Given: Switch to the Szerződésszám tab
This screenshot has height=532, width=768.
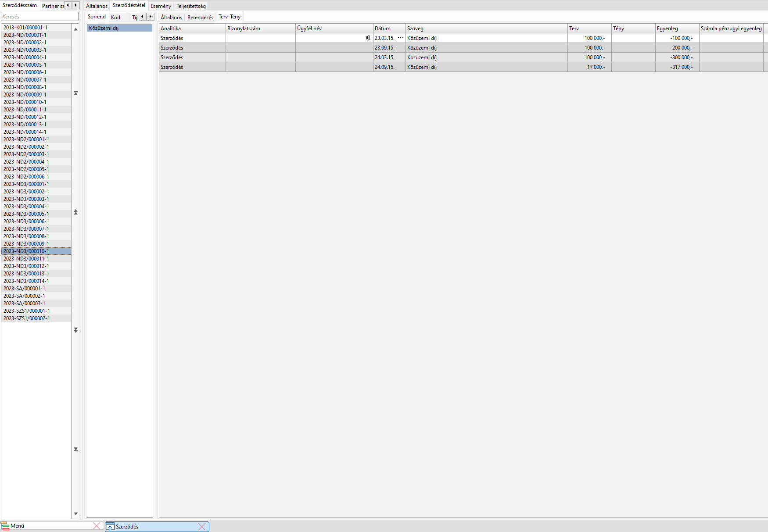Looking at the screenshot, I should [x=20, y=5].
